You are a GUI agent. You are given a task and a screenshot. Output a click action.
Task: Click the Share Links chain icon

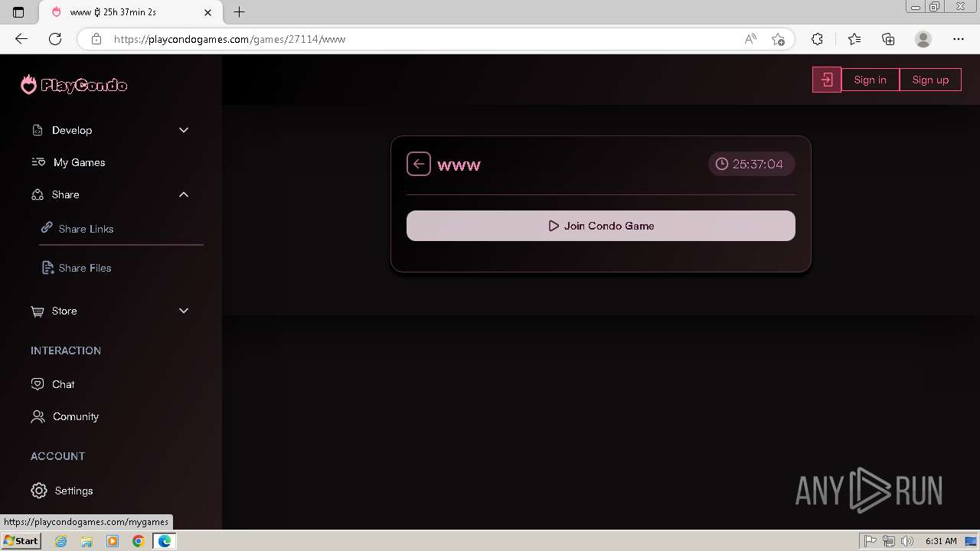tap(47, 228)
